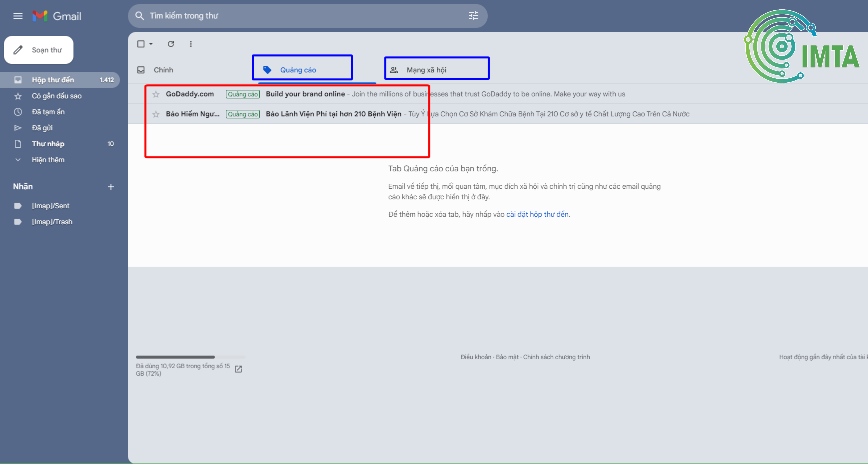Click the Nhãn section heading
Viewport: 868px width, 464px height.
tap(23, 187)
